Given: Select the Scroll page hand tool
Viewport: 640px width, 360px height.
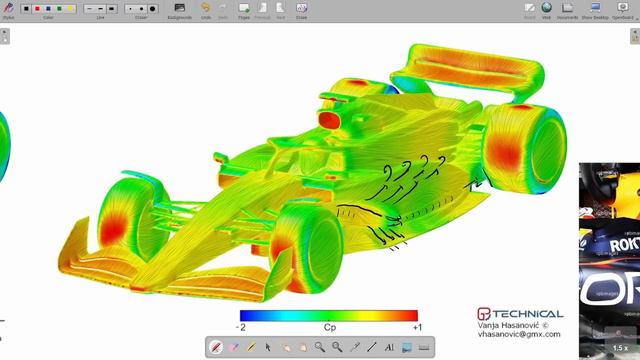Looking at the screenshot, I should tap(302, 347).
